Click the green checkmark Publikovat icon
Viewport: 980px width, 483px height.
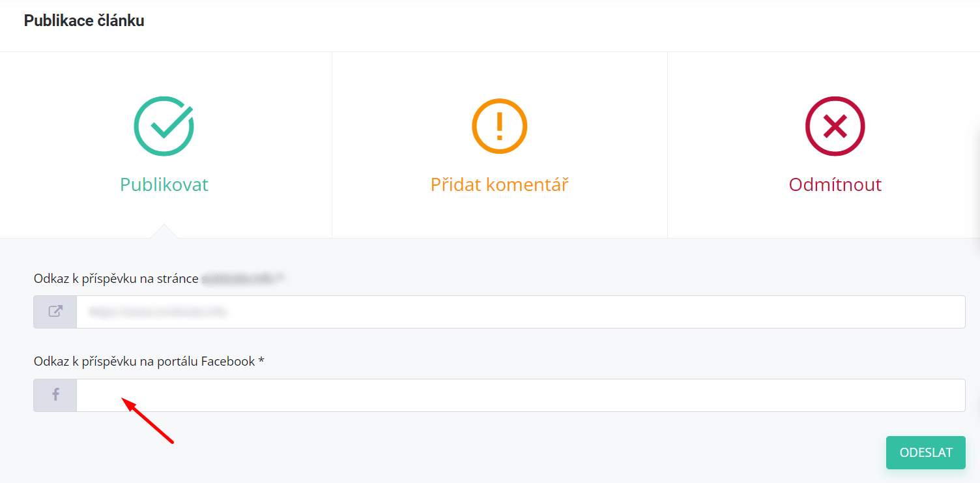click(164, 126)
